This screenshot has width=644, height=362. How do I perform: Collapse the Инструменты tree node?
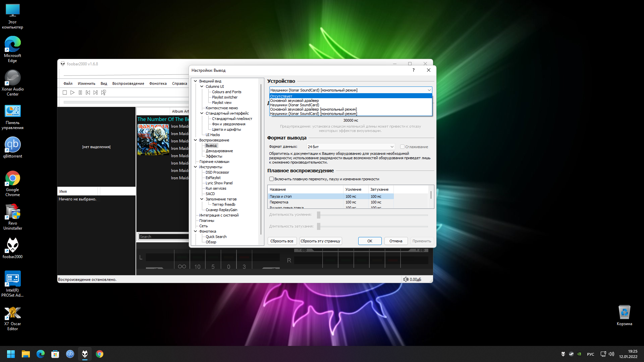pyautogui.click(x=196, y=167)
